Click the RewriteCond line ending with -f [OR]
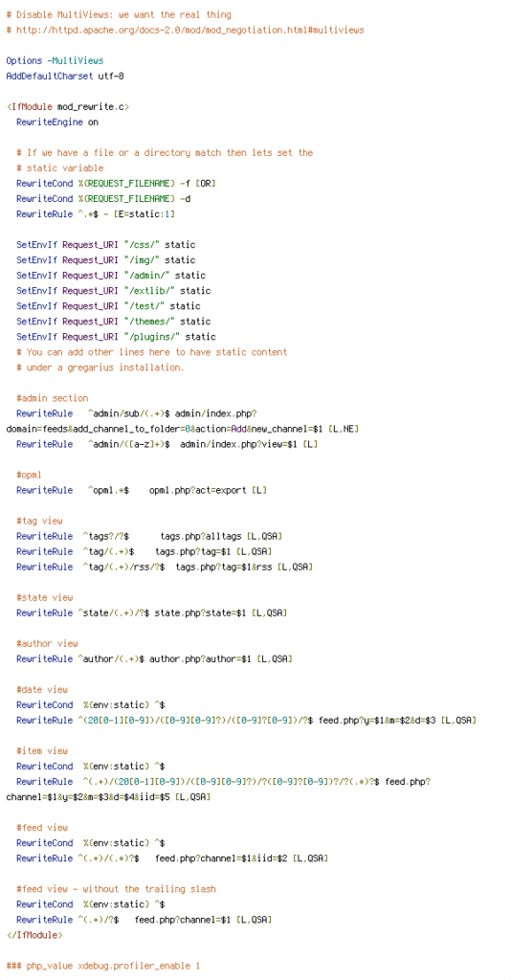Viewport: 511px width, 980px height. click(116, 183)
